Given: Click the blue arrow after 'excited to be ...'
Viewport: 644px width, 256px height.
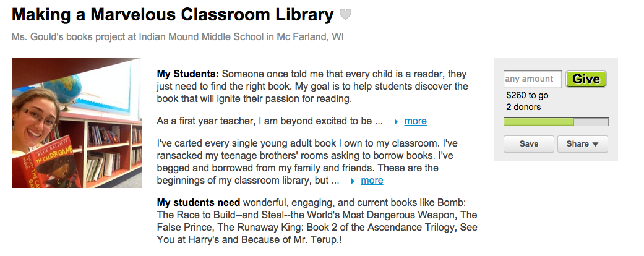Looking at the screenshot, I should (396, 121).
